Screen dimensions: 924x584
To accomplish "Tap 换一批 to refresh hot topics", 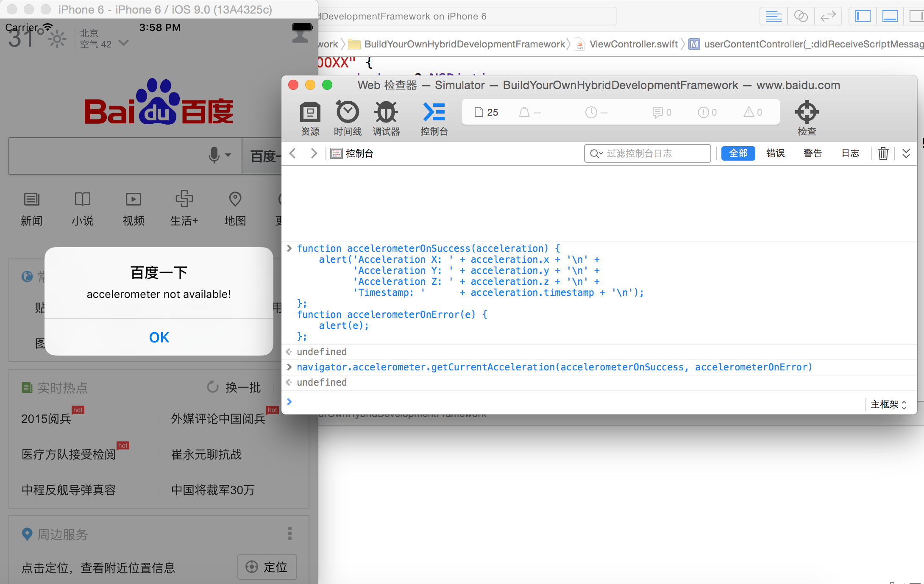I will click(234, 387).
